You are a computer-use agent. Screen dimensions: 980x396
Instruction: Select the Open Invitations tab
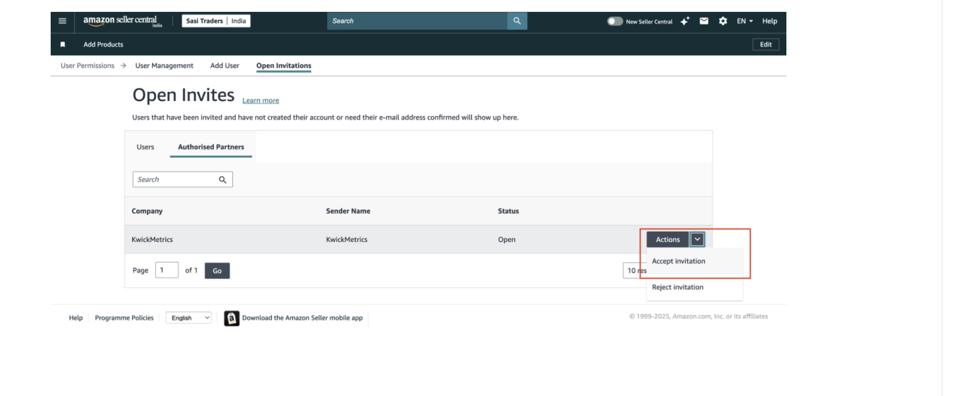point(284,66)
